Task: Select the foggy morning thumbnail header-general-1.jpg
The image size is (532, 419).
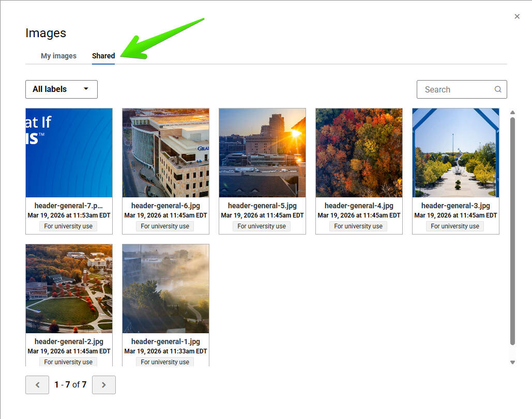Action: click(x=165, y=288)
